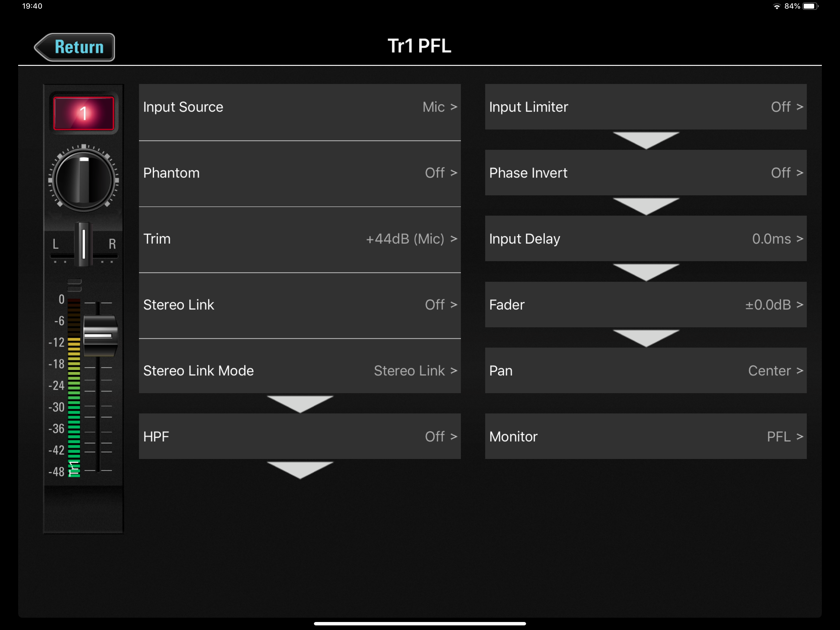Open the Pan Center setting
The image size is (840, 630).
646,370
